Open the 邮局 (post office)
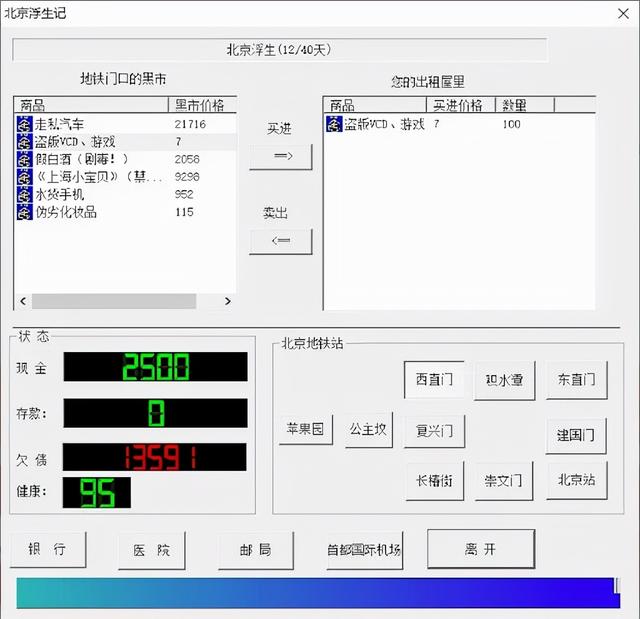640x619 pixels. click(x=257, y=550)
